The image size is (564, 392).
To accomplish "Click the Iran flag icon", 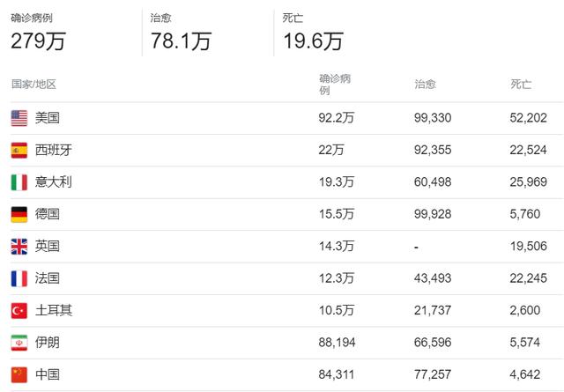I will pos(19,342).
